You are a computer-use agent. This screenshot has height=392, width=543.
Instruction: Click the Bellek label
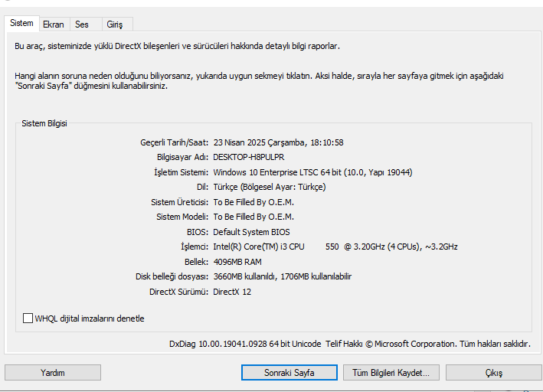coord(196,262)
